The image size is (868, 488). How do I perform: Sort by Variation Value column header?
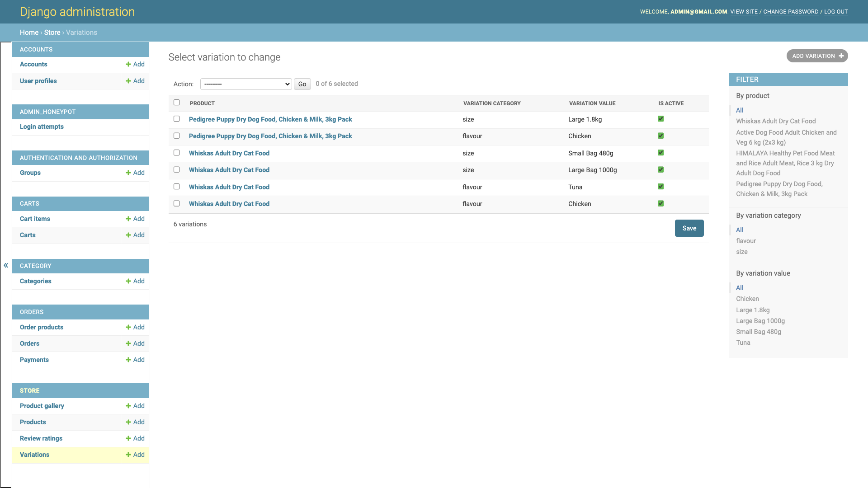point(592,103)
